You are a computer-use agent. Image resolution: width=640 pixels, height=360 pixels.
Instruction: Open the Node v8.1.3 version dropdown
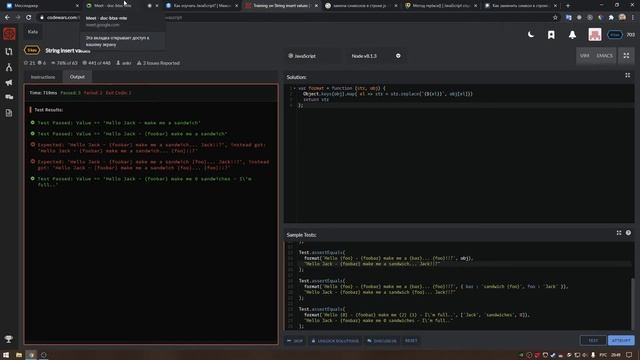point(376,56)
